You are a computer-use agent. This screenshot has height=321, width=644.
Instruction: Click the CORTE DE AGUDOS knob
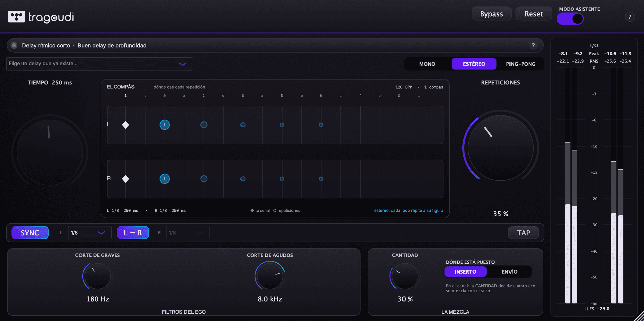coord(270,276)
